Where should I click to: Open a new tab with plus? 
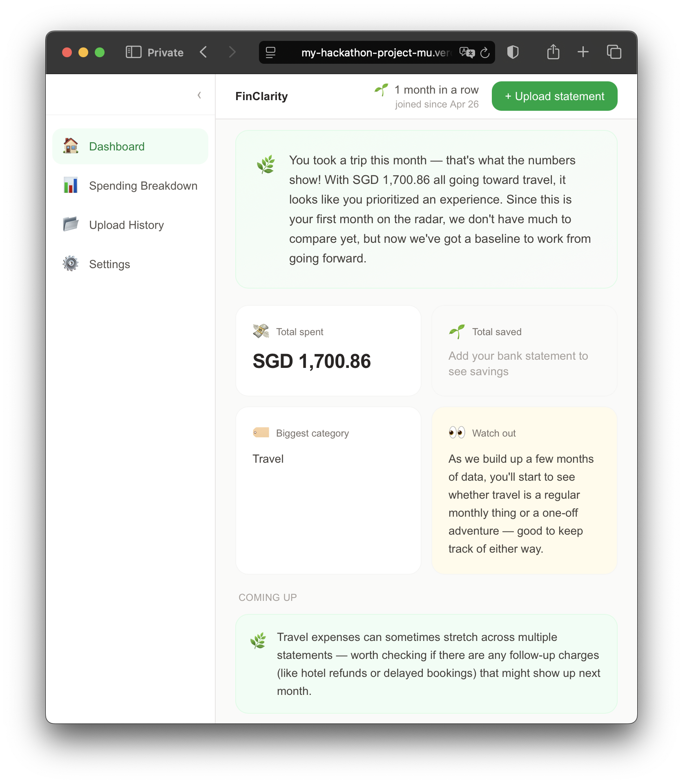[583, 52]
